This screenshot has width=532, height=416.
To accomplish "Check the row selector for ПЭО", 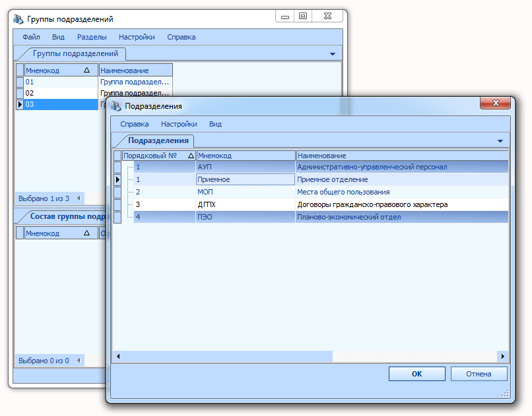I will click(x=117, y=217).
